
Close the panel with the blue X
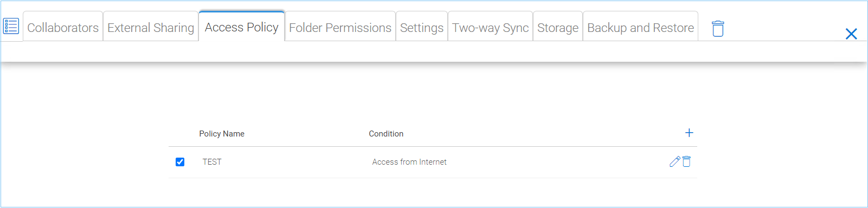(x=851, y=34)
